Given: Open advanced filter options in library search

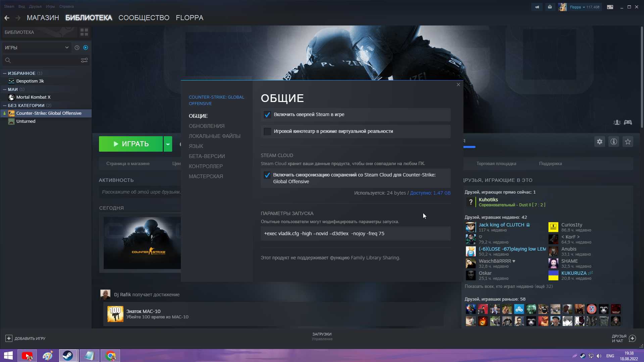Looking at the screenshot, I should point(84,60).
